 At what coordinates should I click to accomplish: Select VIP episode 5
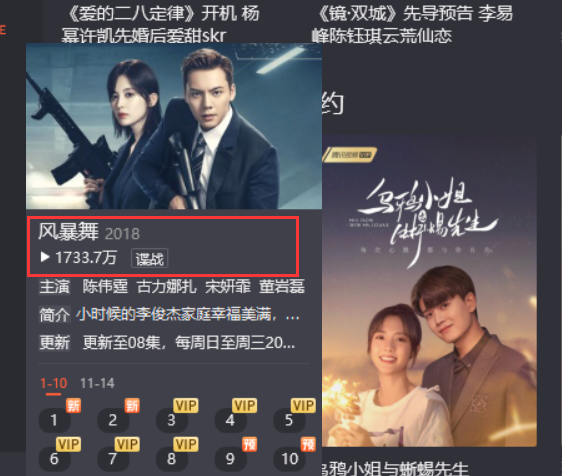click(x=289, y=420)
